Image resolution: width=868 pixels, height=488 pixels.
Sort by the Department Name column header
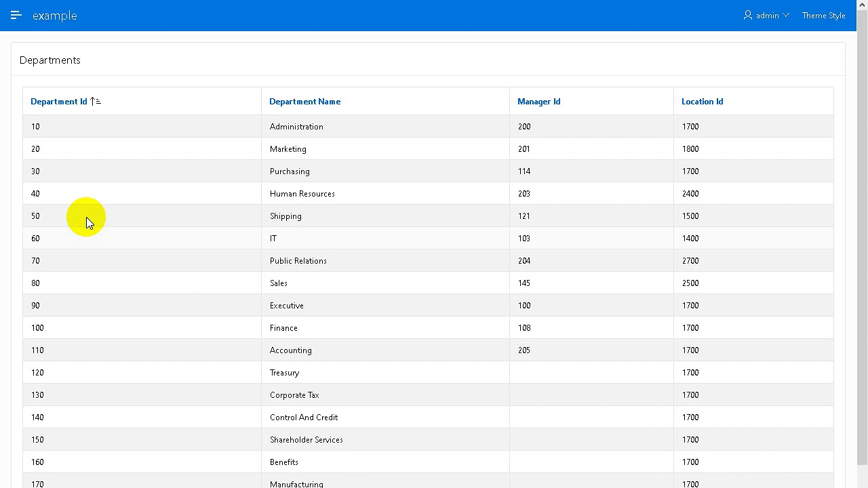pos(305,102)
